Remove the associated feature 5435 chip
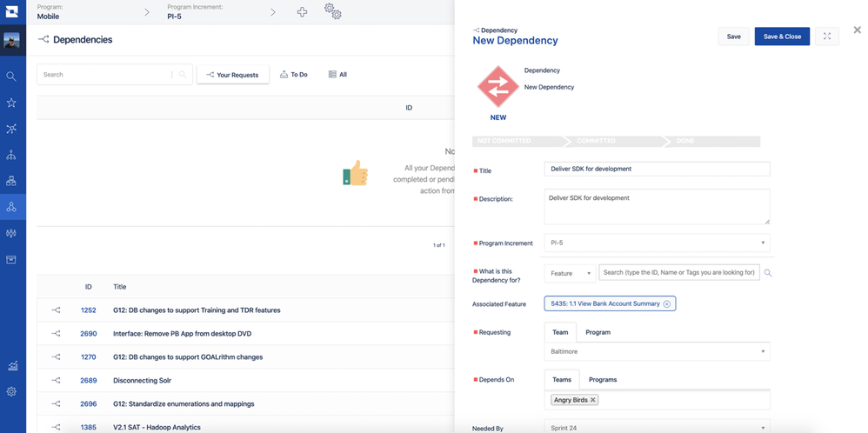Image resolution: width=868 pixels, height=433 pixels. [x=666, y=304]
